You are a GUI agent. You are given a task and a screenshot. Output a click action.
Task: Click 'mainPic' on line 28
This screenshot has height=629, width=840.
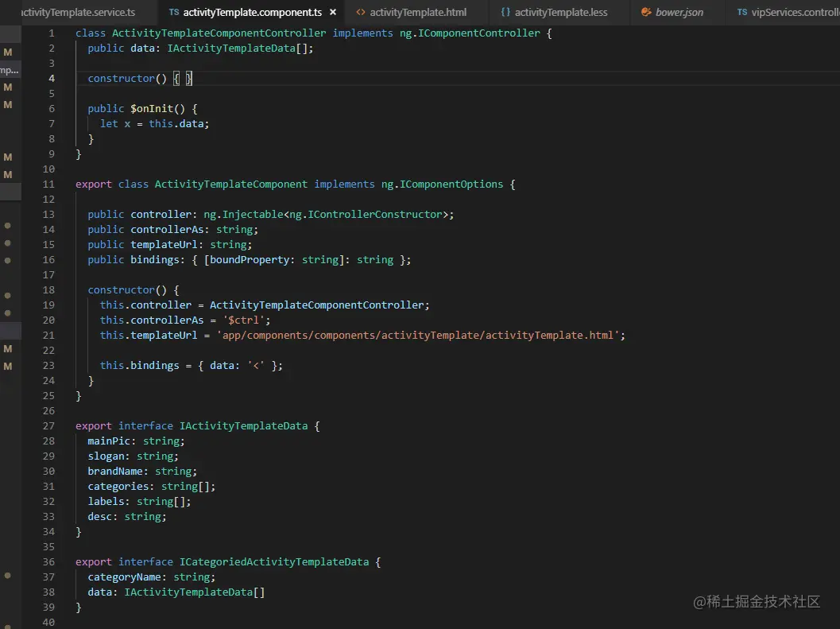click(109, 441)
